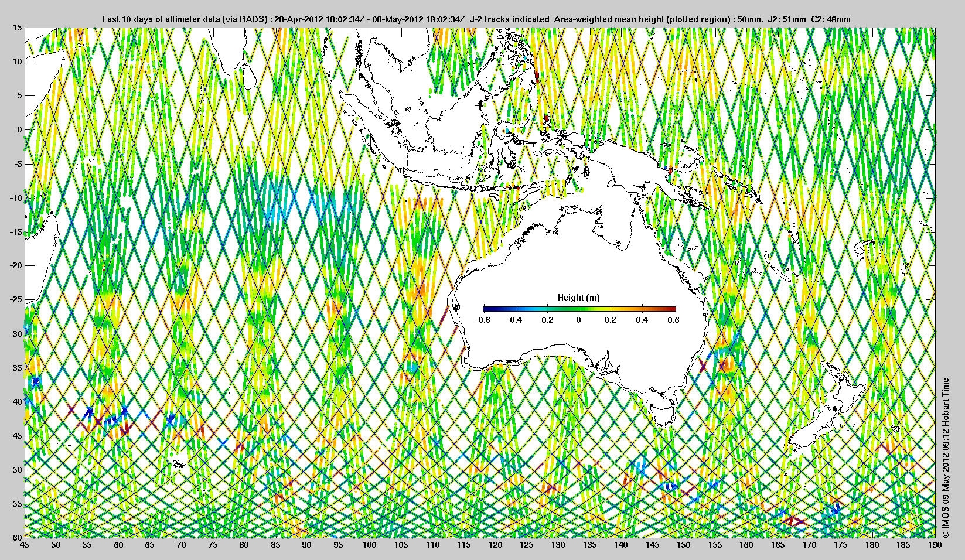
Task: Click 'Area-weighted mean height (plotted region)' text
Action: [x=642, y=19]
